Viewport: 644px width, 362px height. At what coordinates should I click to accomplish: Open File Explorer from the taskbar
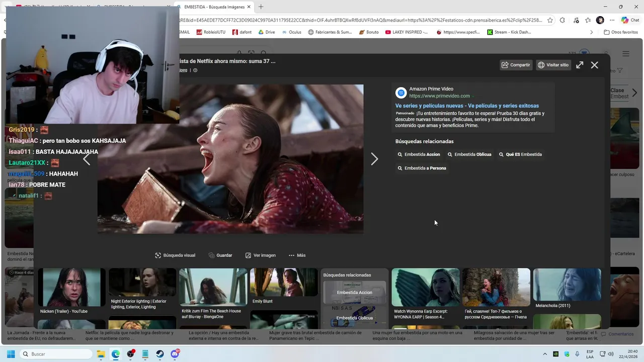coord(101,354)
